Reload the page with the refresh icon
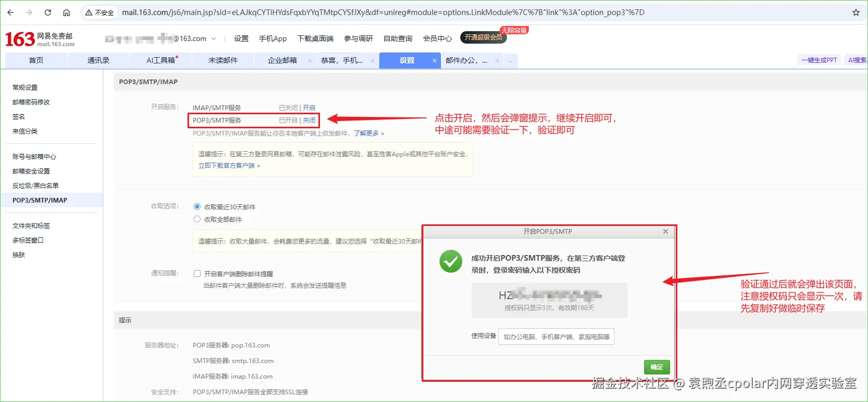This screenshot has width=868, height=402. tap(48, 12)
